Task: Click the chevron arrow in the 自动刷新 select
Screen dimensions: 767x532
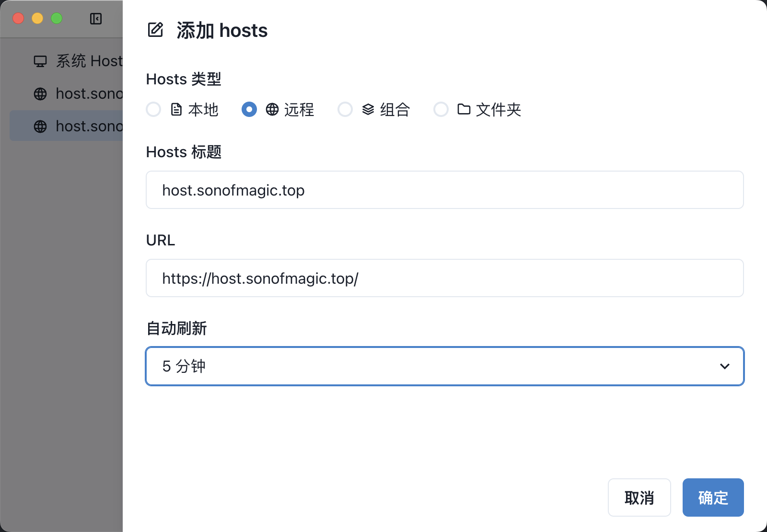Action: 724,367
